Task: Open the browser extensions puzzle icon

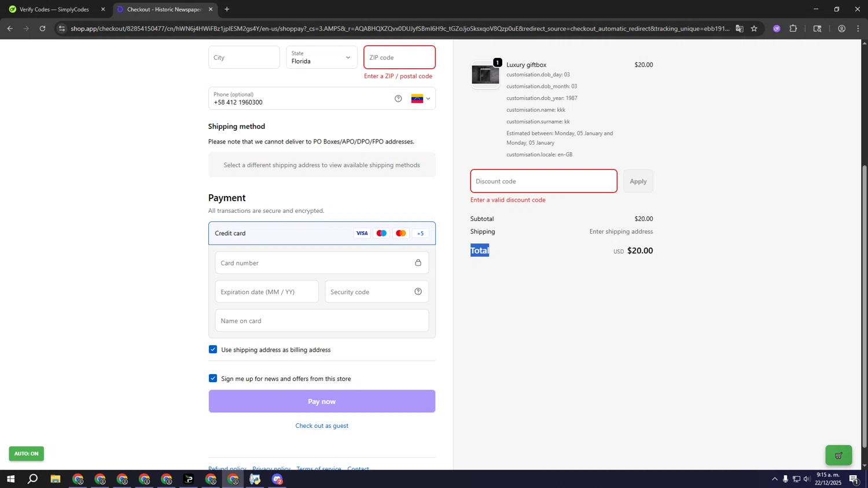Action: (x=793, y=28)
